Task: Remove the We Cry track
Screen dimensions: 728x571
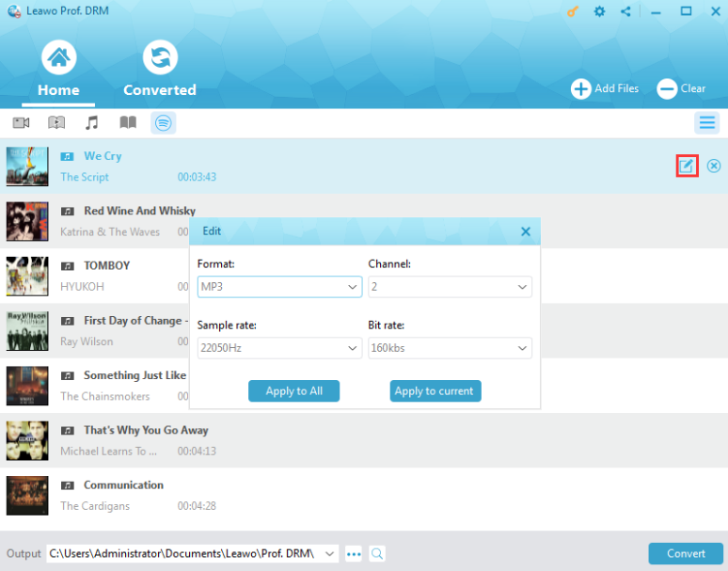Action: tap(714, 166)
